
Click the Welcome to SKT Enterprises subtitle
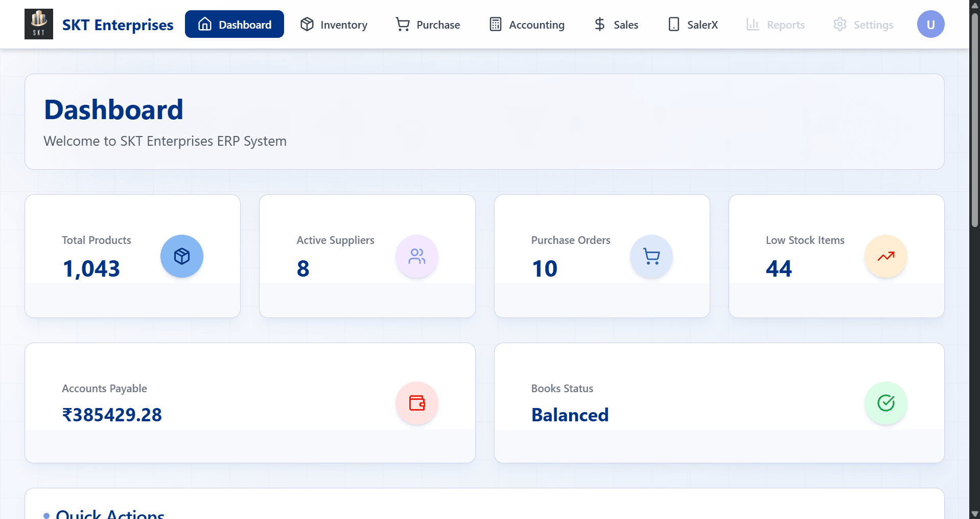pyautogui.click(x=165, y=141)
